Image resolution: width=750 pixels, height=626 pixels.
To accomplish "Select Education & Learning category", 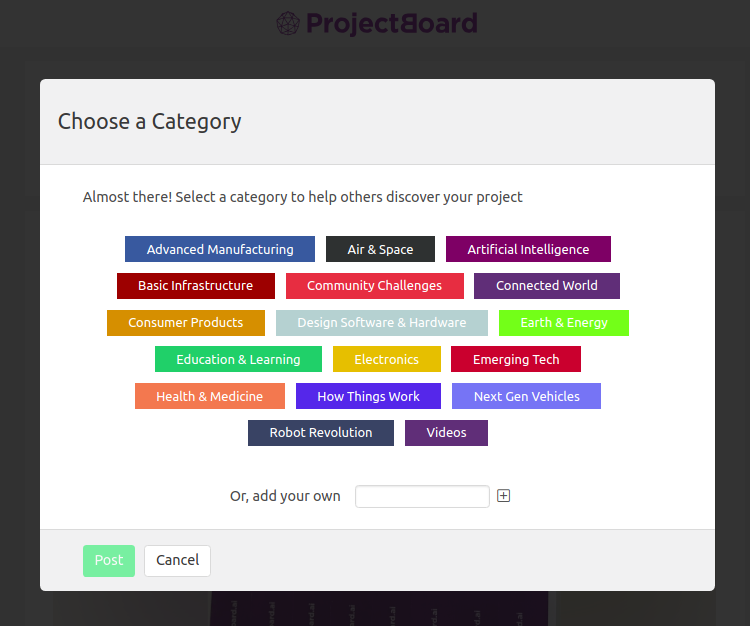I will point(238,359).
